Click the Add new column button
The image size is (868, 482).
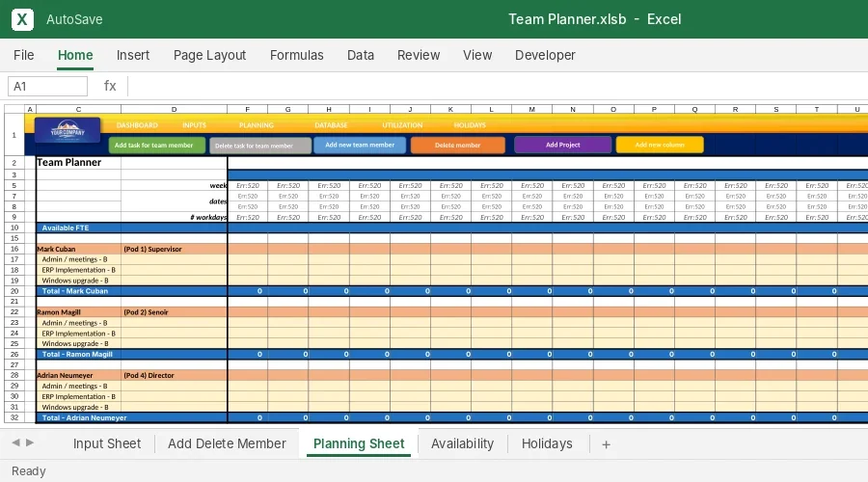[x=660, y=145]
